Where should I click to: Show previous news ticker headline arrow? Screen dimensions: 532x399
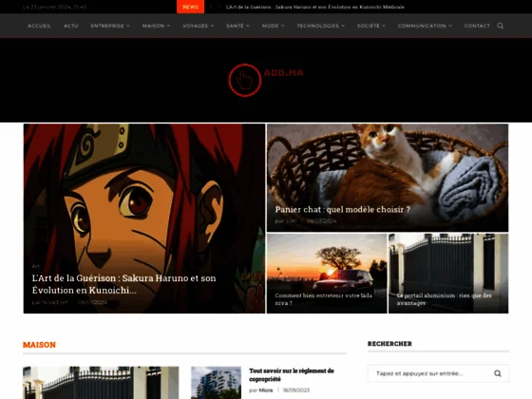(211, 7)
